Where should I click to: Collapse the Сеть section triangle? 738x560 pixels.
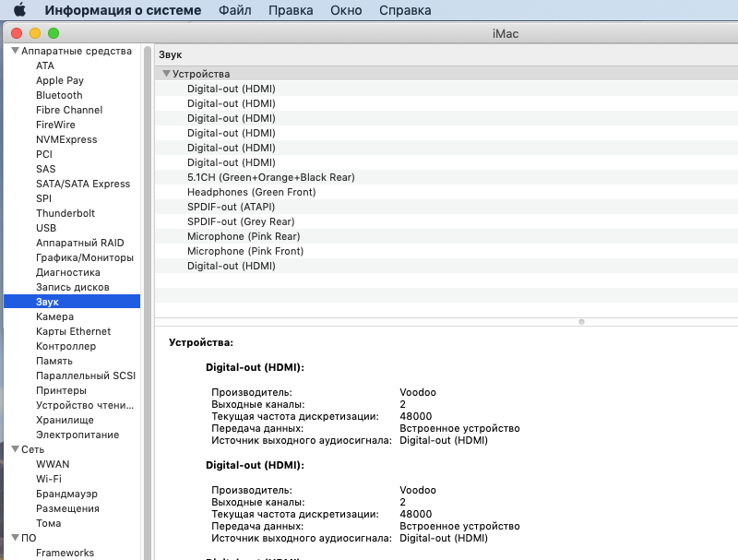point(15,449)
